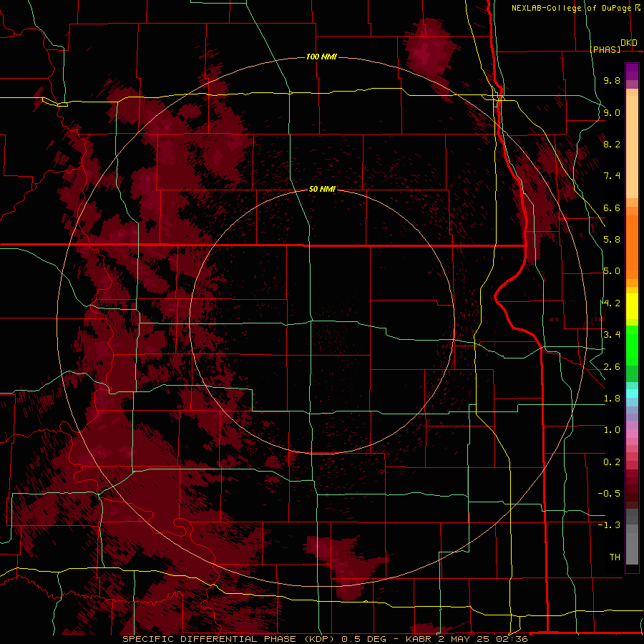Click the 6.6 value on color scale

(612, 208)
